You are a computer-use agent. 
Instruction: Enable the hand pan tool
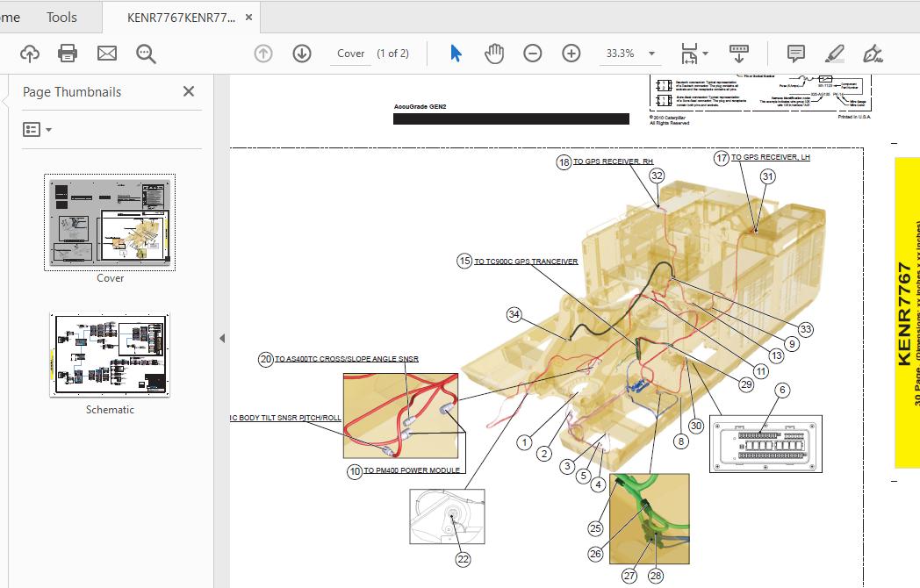click(494, 54)
